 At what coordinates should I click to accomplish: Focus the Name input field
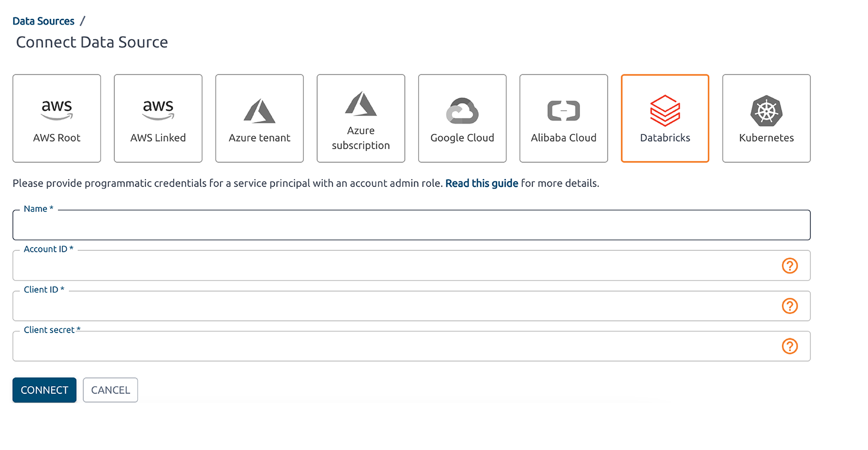[x=412, y=225]
